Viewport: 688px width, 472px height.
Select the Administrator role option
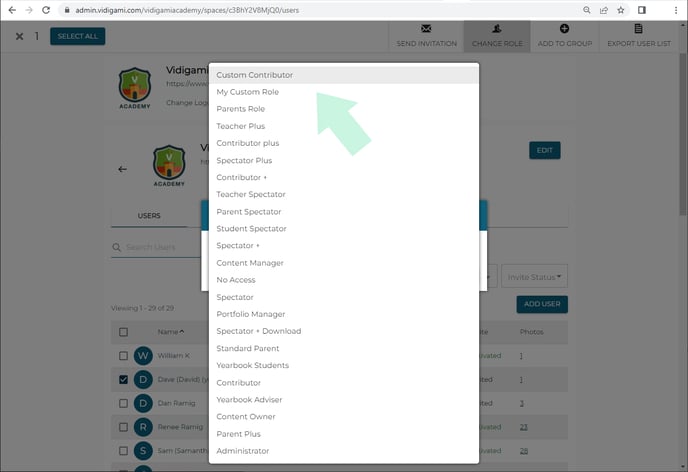pos(243,451)
